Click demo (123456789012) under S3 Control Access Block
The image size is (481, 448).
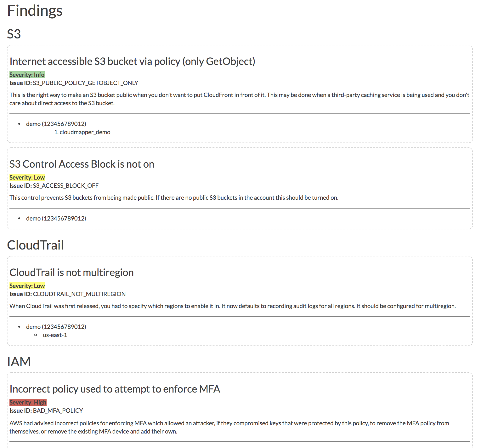pos(56,218)
